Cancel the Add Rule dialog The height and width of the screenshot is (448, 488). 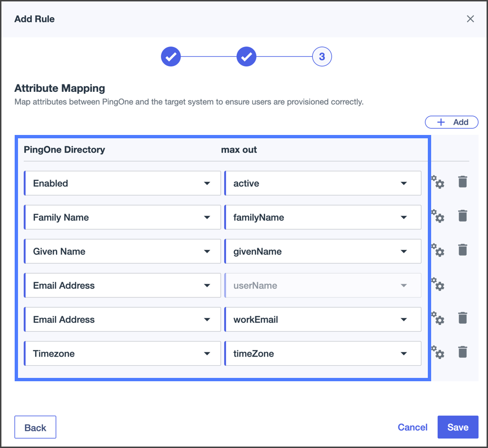pos(412,427)
